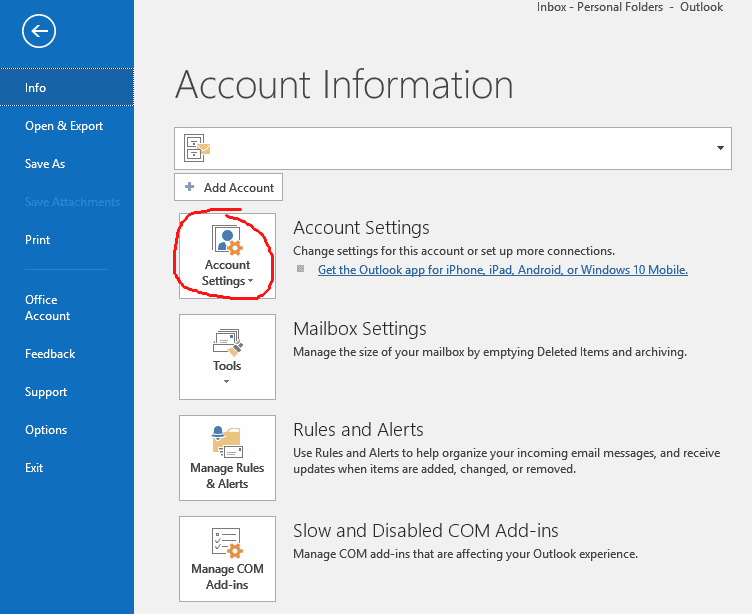Click 'Manage COM add-ins that are affecting' text

coord(465,554)
